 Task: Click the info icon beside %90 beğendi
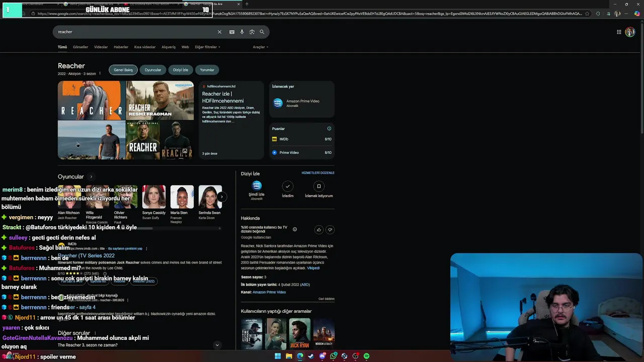click(295, 229)
